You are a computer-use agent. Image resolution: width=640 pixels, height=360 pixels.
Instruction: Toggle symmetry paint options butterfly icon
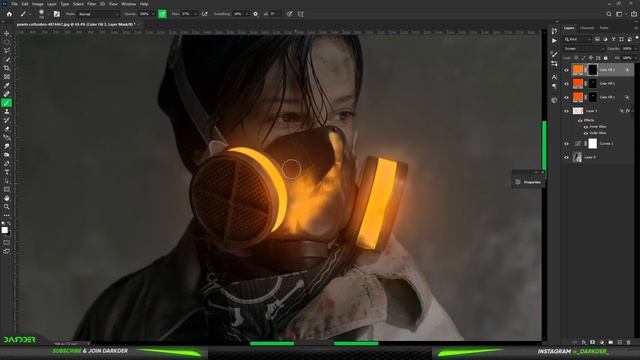[x=300, y=14]
